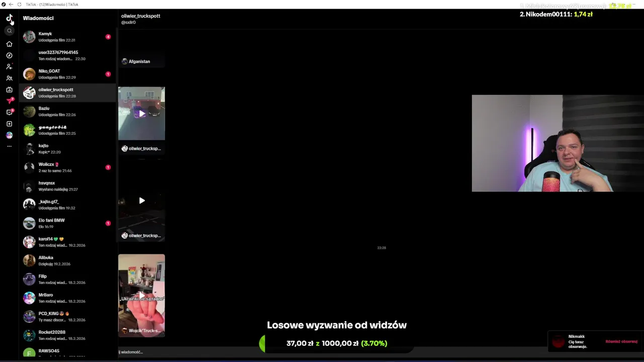Select oliwier_truckspott conversation in list
644x362 pixels.
point(67,93)
